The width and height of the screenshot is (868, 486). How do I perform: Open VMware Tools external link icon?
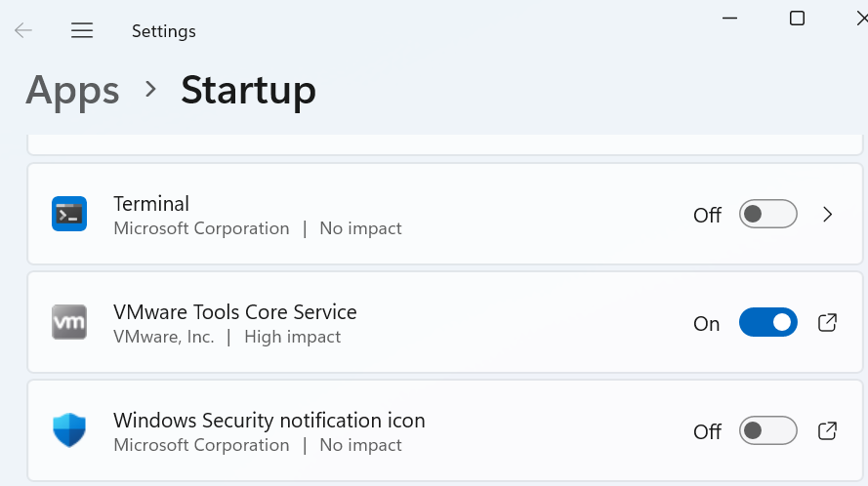(x=827, y=322)
